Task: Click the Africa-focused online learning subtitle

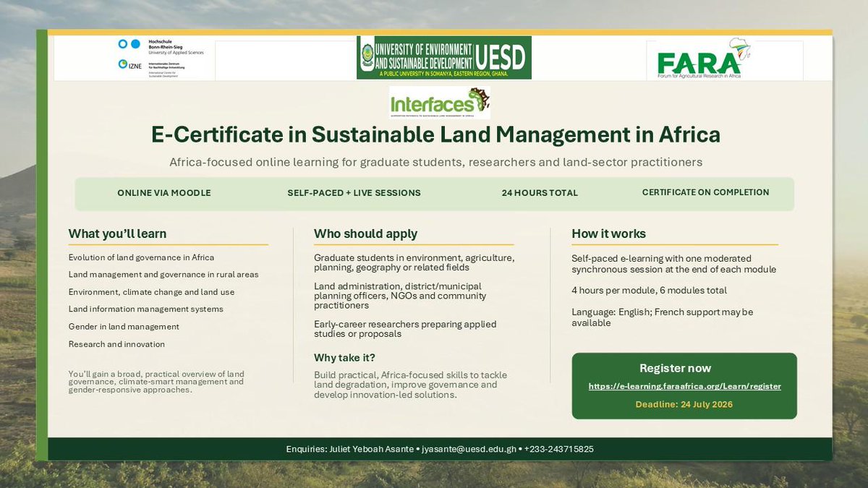Action: pyautogui.click(x=435, y=162)
